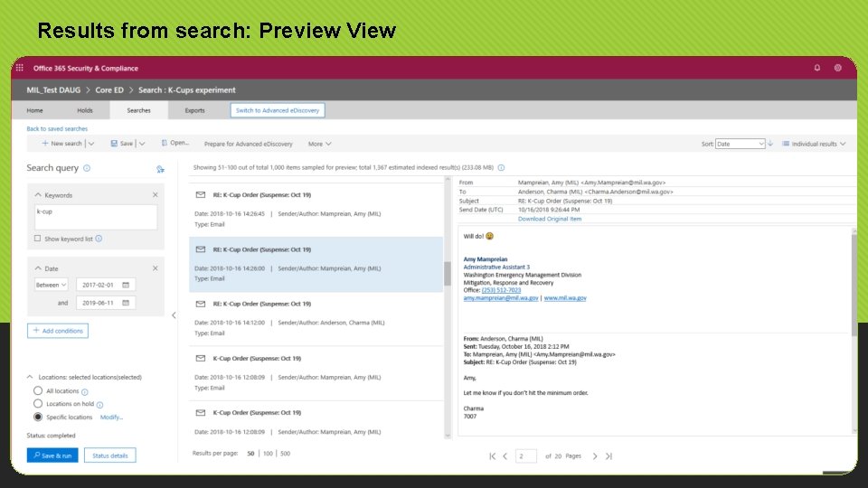Set results per page to 100

pyautogui.click(x=268, y=453)
